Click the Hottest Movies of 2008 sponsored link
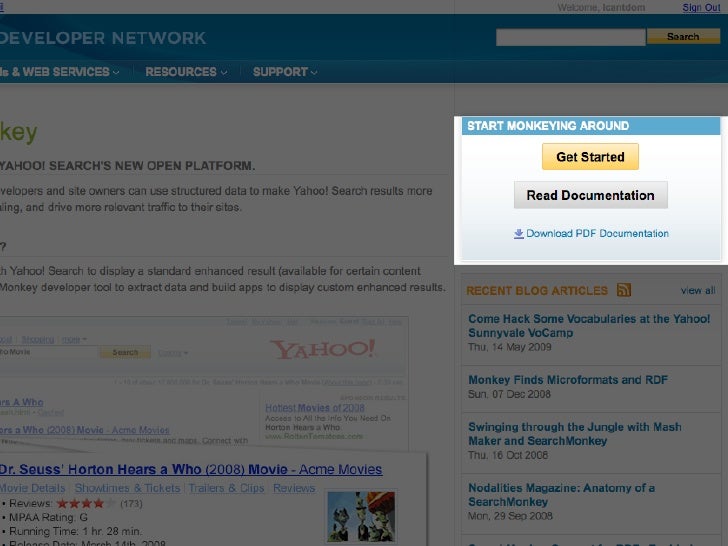 pos(315,408)
